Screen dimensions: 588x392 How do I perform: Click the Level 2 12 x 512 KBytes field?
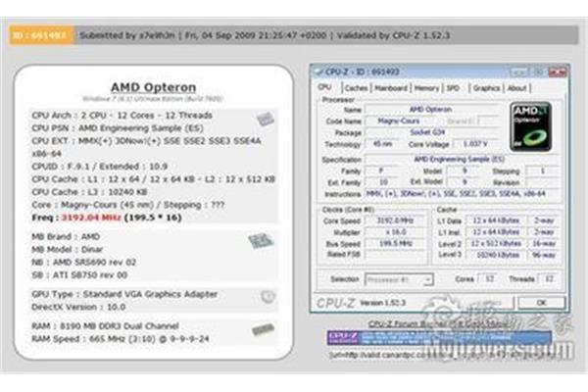point(496,244)
